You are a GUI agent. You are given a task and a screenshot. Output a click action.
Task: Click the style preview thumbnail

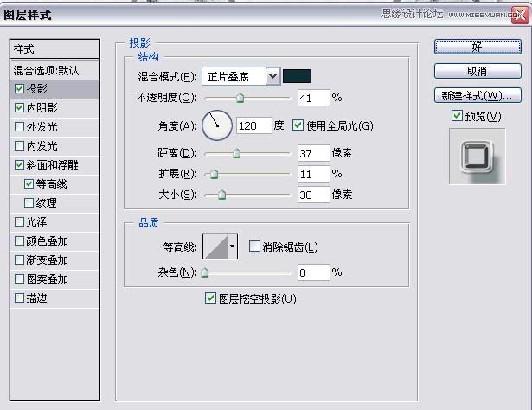477,157
